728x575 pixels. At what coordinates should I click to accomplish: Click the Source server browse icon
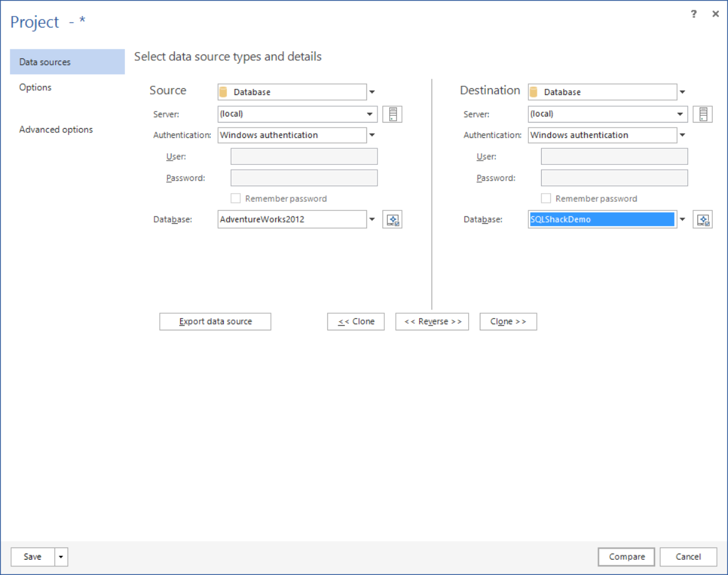[x=392, y=114]
